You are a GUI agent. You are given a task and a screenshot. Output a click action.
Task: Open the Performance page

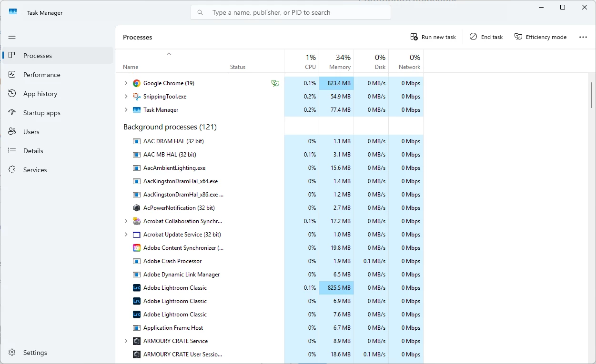(x=58, y=75)
